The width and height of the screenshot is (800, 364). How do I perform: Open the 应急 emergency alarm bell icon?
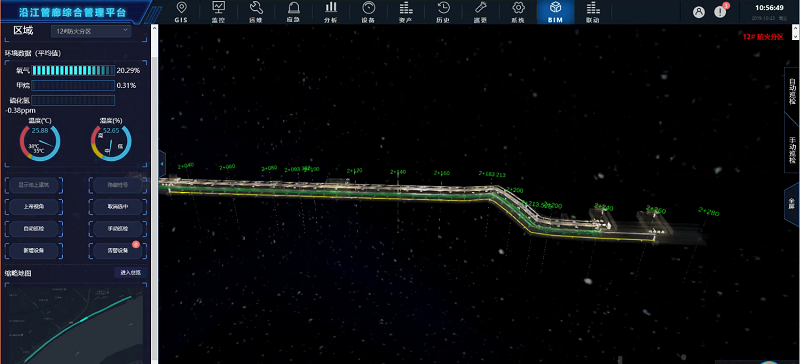[293, 8]
